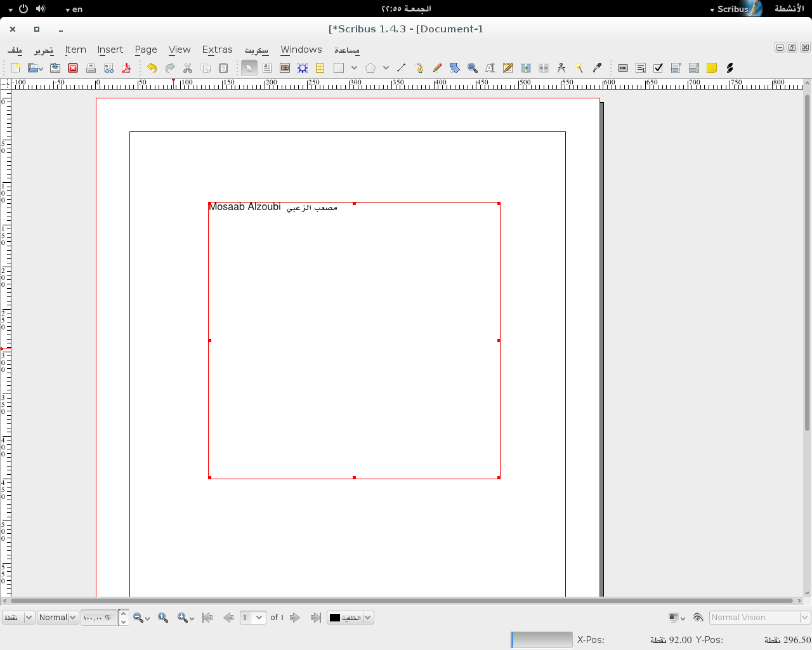Screen dimensions: 812x650
Task: Select the Insert Text Frame tool
Action: [267, 68]
